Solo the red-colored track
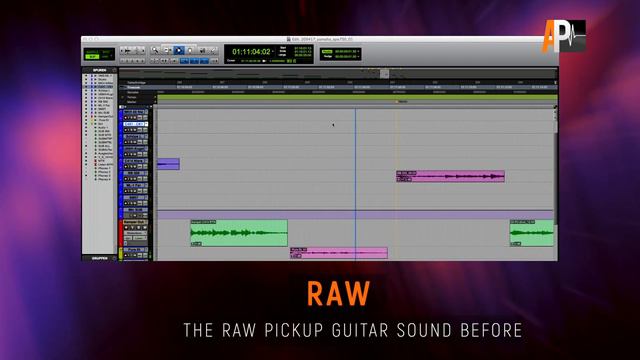Image resolution: width=640 pixels, height=360 pixels. pos(138,227)
